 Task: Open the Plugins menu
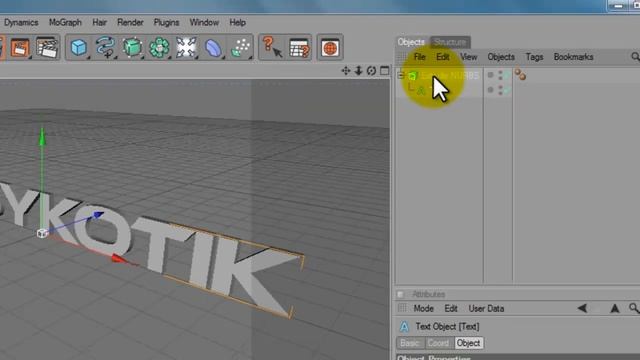[166, 22]
